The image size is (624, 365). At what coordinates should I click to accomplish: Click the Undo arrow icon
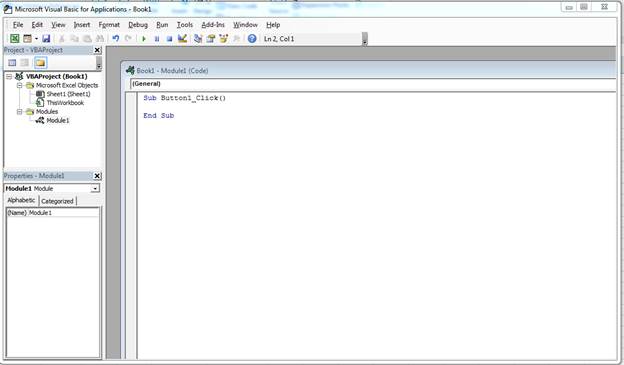coord(115,39)
